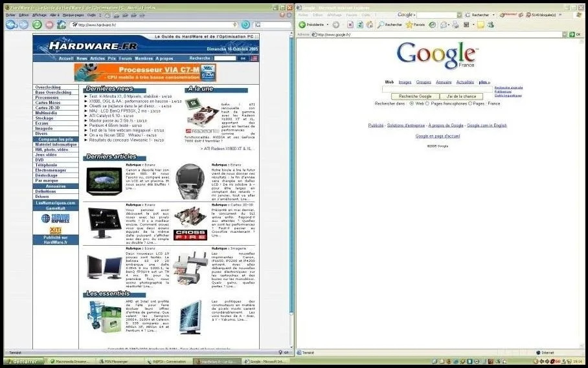This screenshot has width=588, height=368.
Task: Open Google en page d'accueil link
Action: tap(438, 136)
